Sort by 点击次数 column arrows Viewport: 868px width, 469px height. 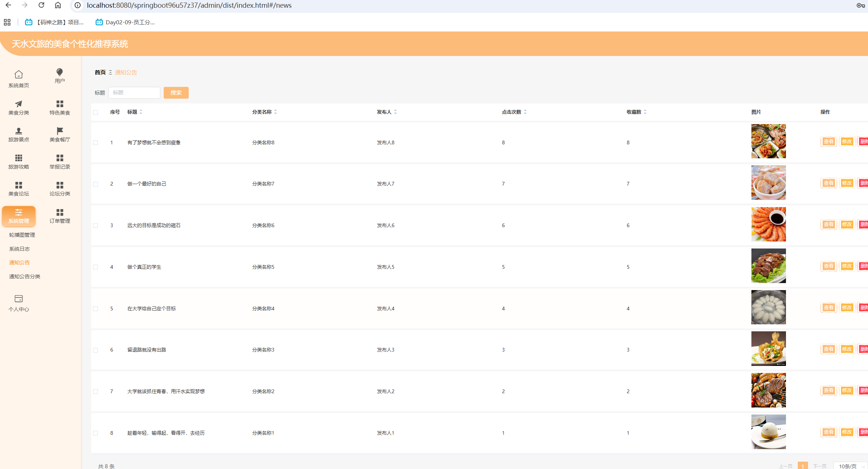point(525,112)
